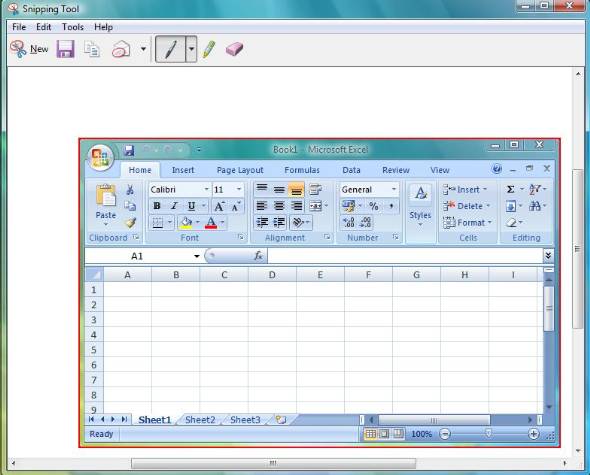This screenshot has width=590, height=475.
Task: Click the Find and Select binoculars icon
Action: coord(535,206)
